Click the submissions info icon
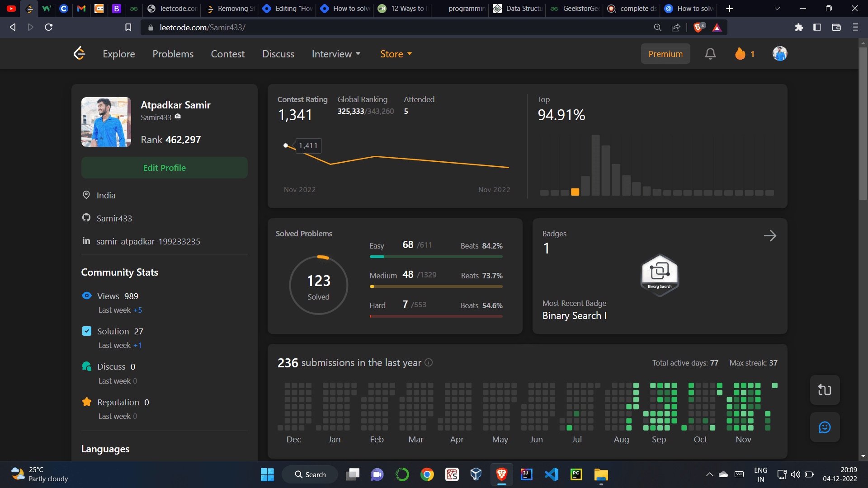 coord(429,362)
